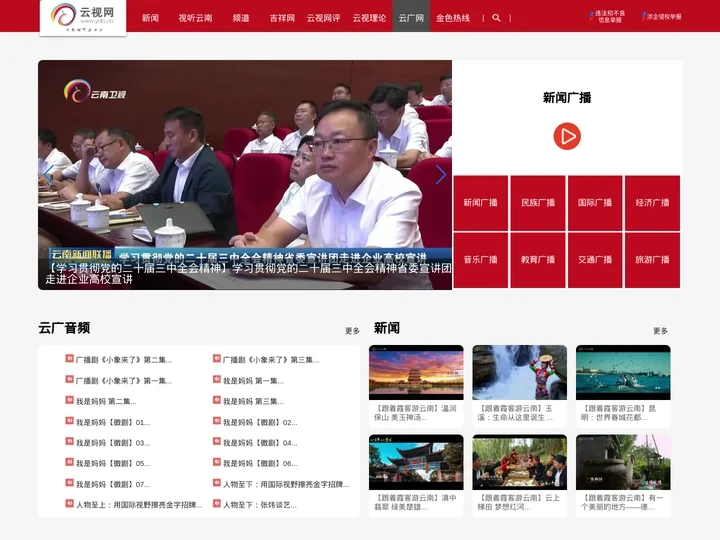Click the 云视网 logo
Image resolution: width=720 pixels, height=540 pixels.
(83, 17)
